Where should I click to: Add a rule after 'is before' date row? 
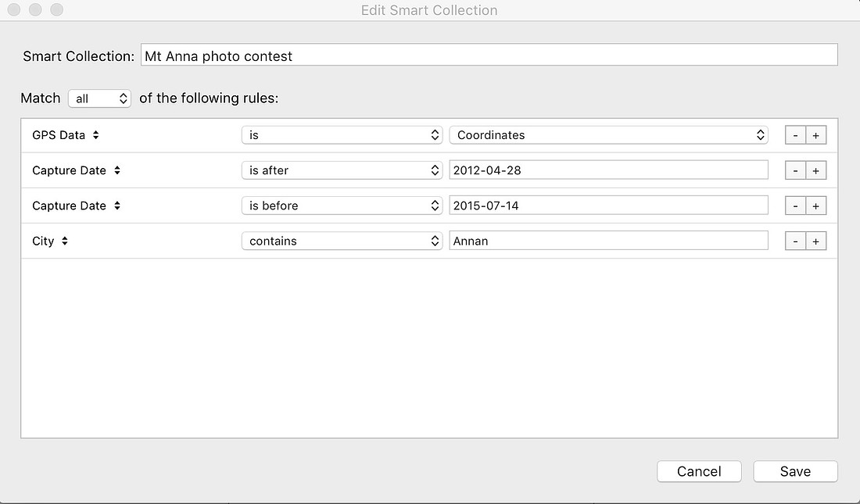pyautogui.click(x=815, y=206)
